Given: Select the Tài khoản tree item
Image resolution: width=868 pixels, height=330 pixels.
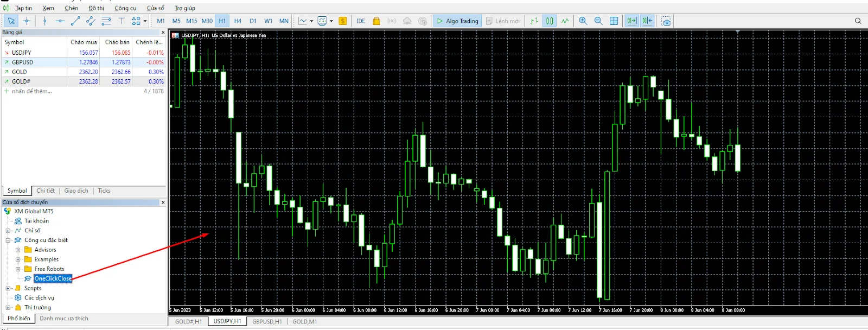Looking at the screenshot, I should point(36,221).
